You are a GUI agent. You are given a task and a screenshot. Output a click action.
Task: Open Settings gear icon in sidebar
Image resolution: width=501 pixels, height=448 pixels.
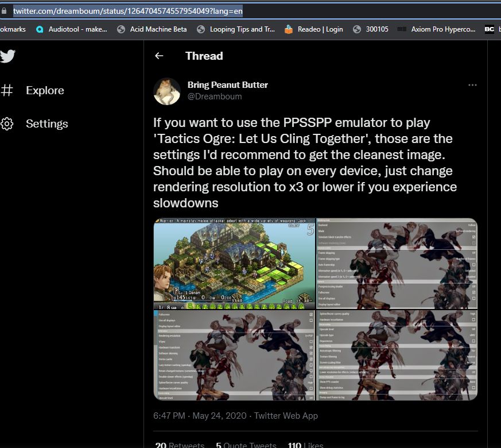point(7,123)
